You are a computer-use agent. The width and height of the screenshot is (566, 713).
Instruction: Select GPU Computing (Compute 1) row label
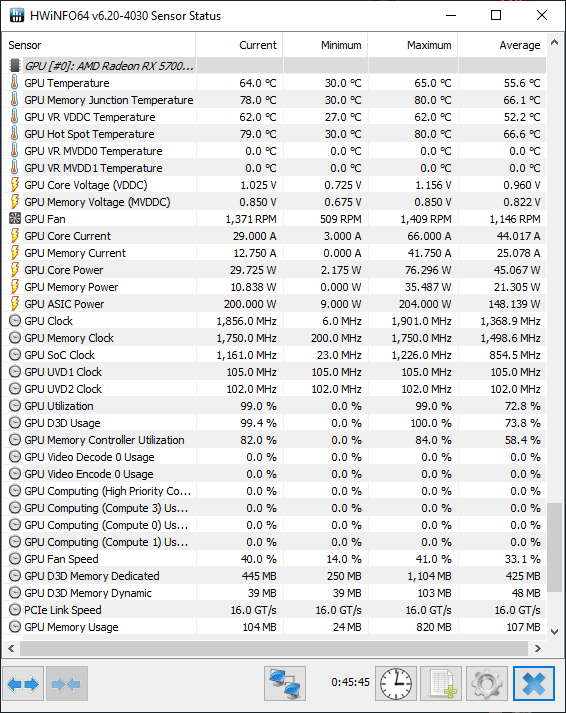[x=106, y=542]
